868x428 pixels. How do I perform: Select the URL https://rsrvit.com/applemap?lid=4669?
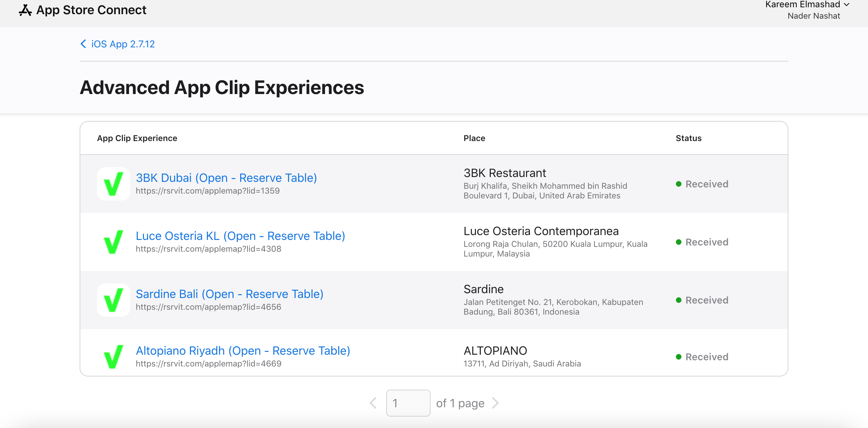pos(208,364)
